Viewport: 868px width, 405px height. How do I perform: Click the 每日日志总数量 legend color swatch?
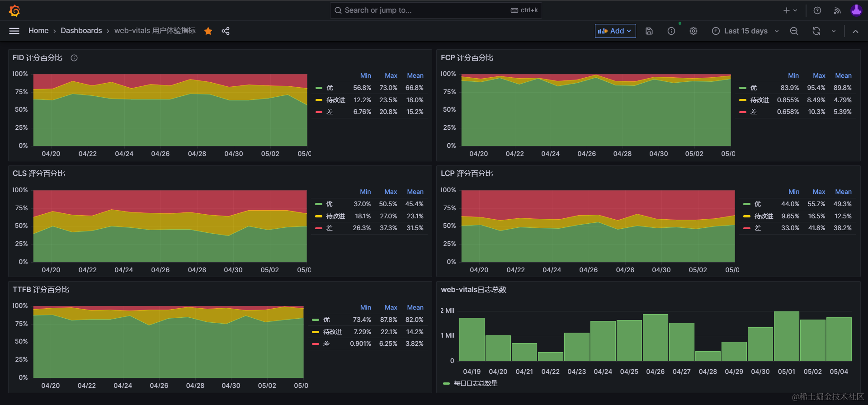click(x=447, y=383)
